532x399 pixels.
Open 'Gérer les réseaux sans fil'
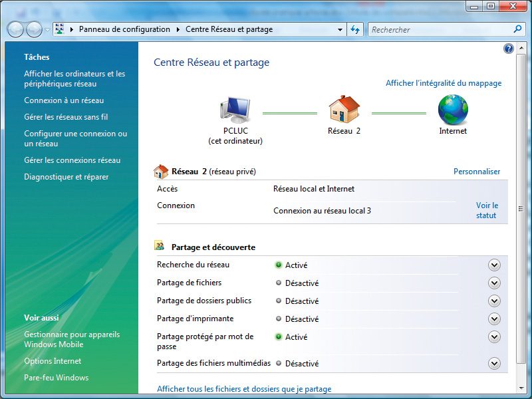point(66,117)
